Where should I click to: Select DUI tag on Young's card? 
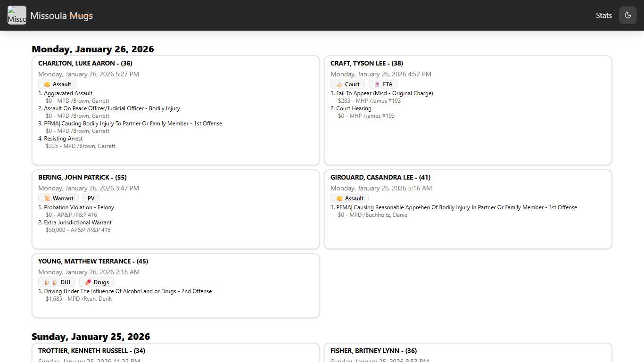point(57,282)
